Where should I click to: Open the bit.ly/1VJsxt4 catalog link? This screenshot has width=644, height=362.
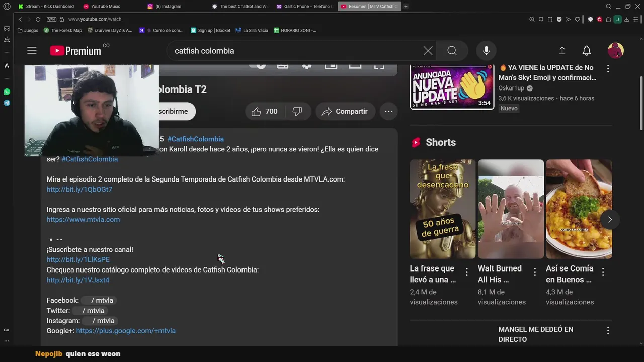point(78,280)
